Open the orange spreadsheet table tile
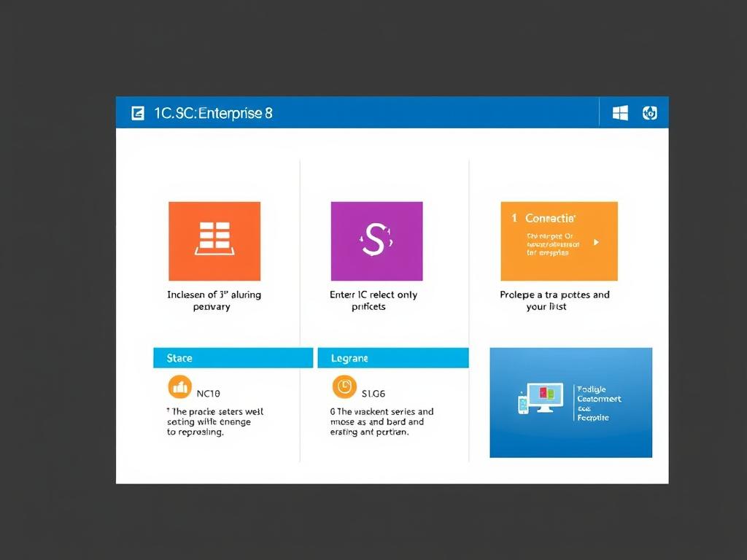747x560 pixels. 214,241
